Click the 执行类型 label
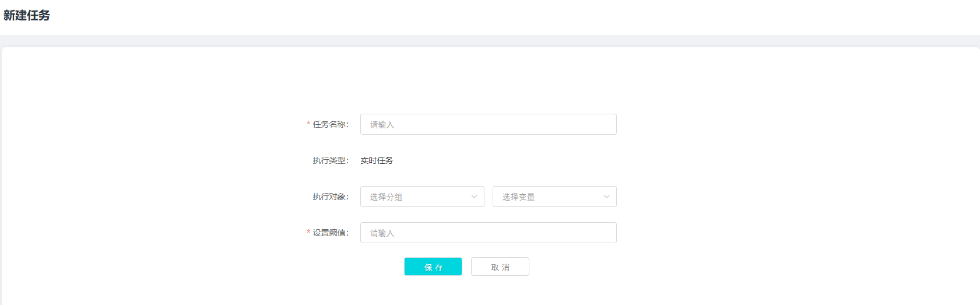This screenshot has width=980, height=305. 331,160
